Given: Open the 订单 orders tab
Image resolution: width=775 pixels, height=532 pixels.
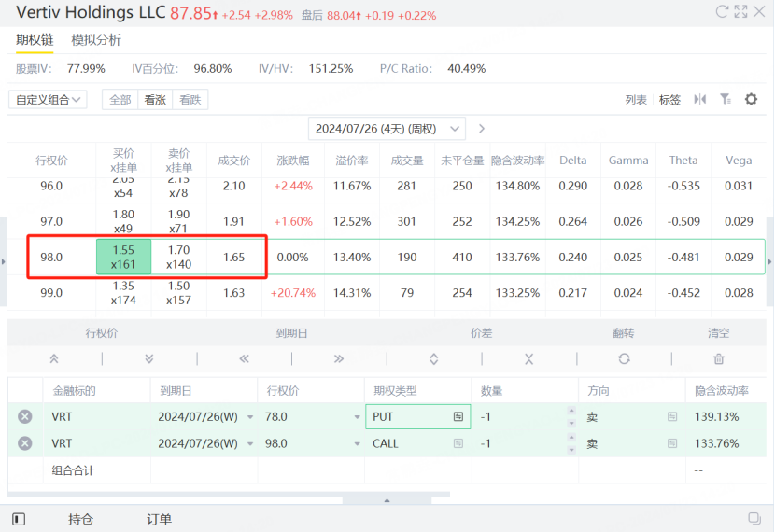Looking at the screenshot, I should pyautogui.click(x=159, y=519).
